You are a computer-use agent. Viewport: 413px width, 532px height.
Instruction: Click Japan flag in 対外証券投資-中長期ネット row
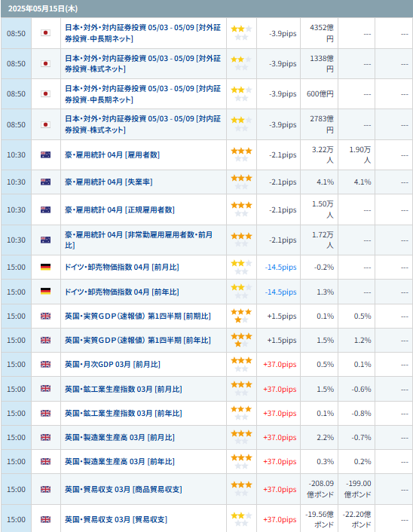tap(45, 33)
